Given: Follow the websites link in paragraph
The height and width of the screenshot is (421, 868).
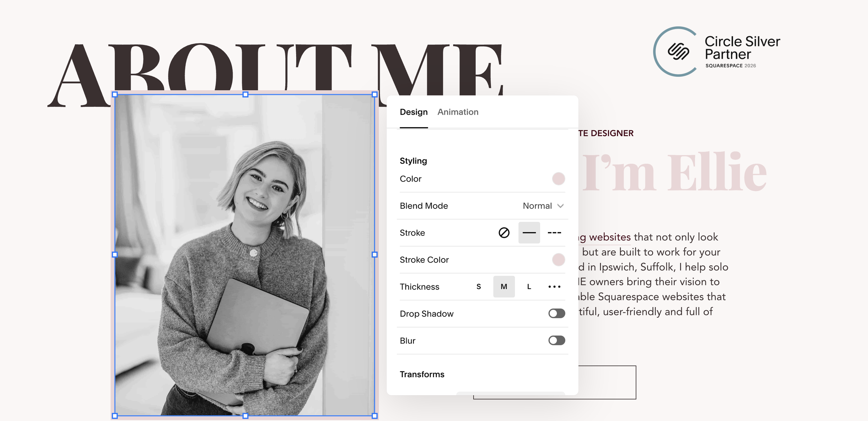Looking at the screenshot, I should tap(609, 237).
